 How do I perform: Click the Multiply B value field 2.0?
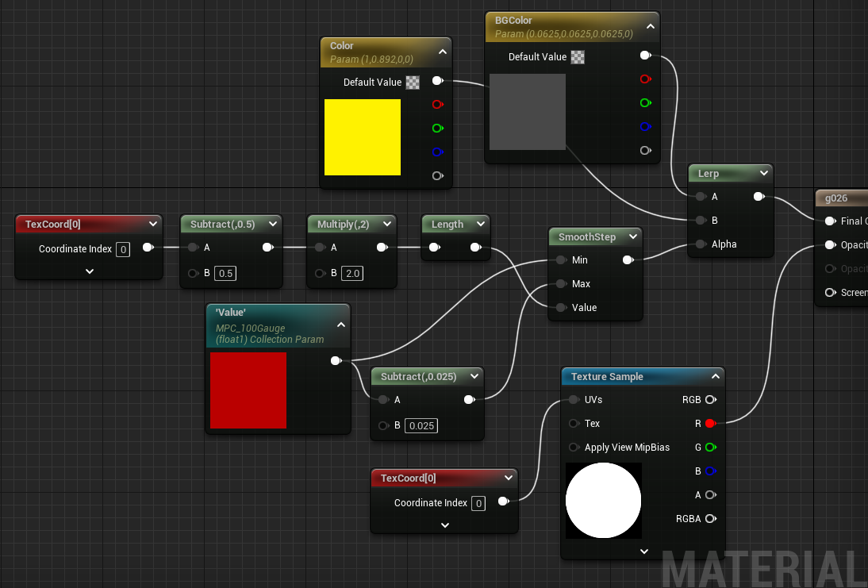click(352, 273)
